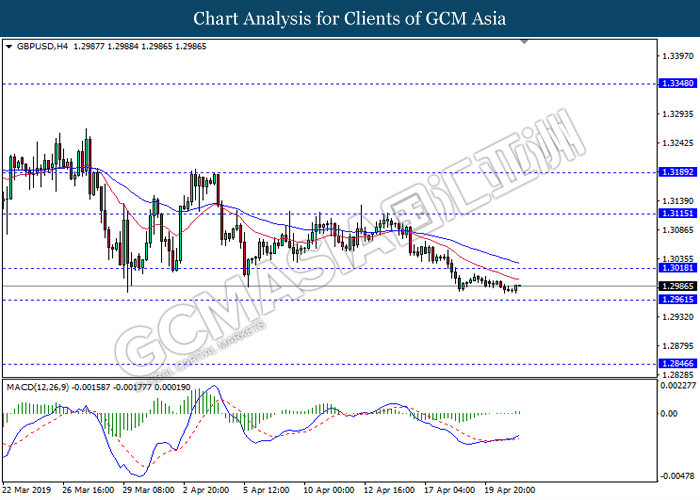Viewport: 700px width, 500px height.
Task: Click the chart shift marker triangle at top
Action: point(524,42)
